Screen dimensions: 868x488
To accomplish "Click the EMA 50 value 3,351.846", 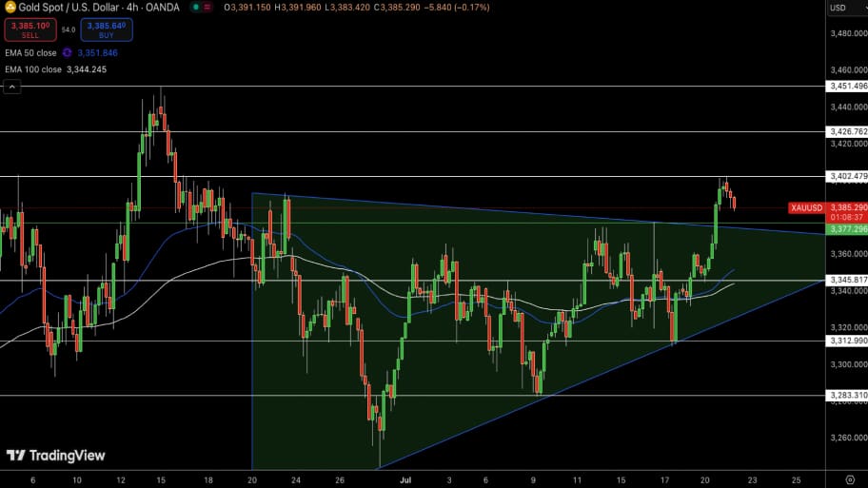I will (97, 53).
